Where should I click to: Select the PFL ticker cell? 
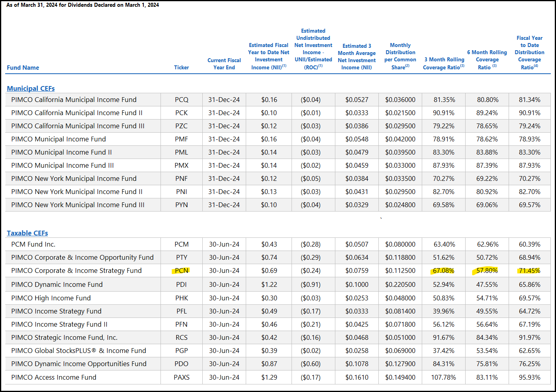click(182, 311)
